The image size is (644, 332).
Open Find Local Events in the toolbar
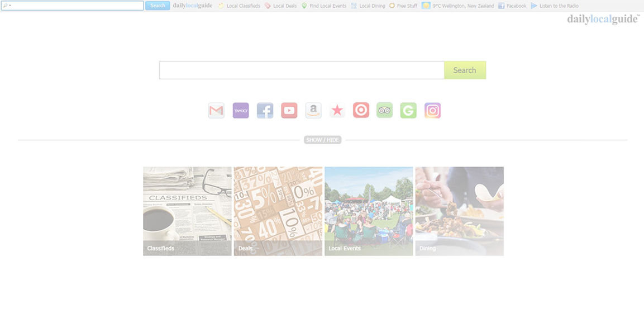pos(323,6)
